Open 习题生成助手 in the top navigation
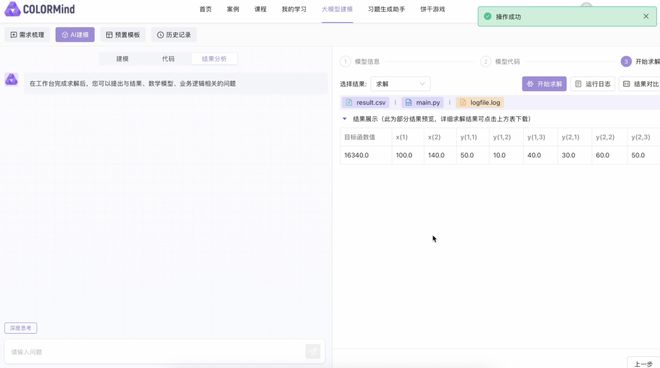This screenshot has width=660, height=368. pyautogui.click(x=386, y=9)
